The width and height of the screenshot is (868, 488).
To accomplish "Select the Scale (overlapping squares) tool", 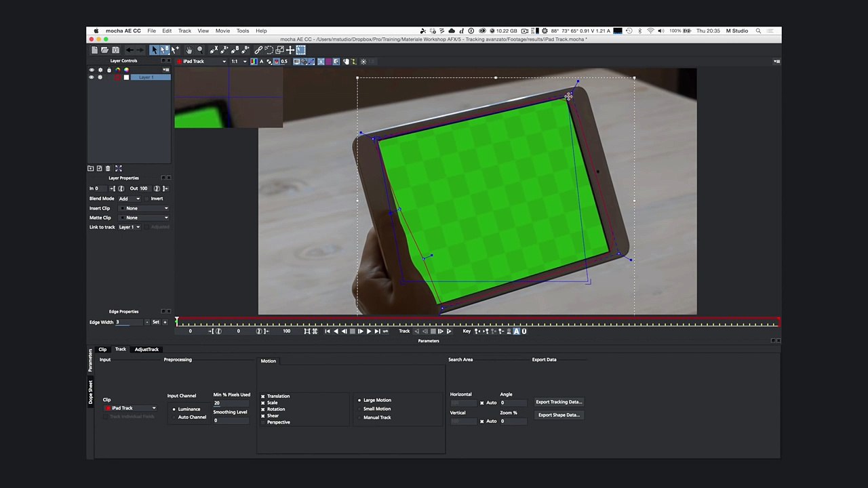I will click(279, 50).
